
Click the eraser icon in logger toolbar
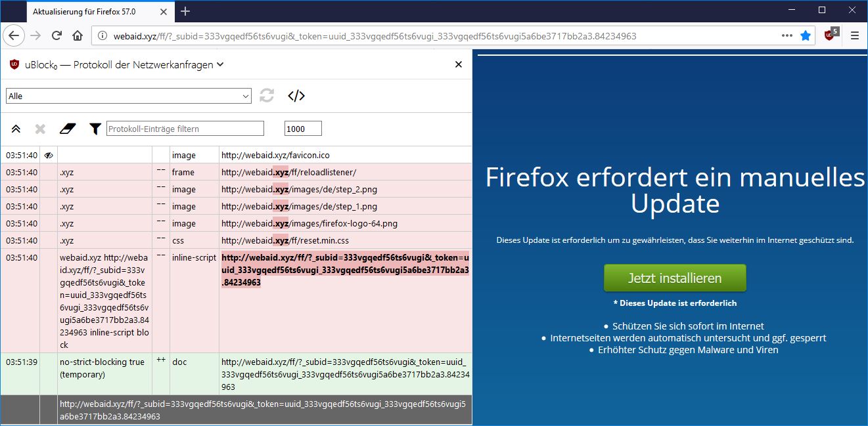click(x=68, y=129)
